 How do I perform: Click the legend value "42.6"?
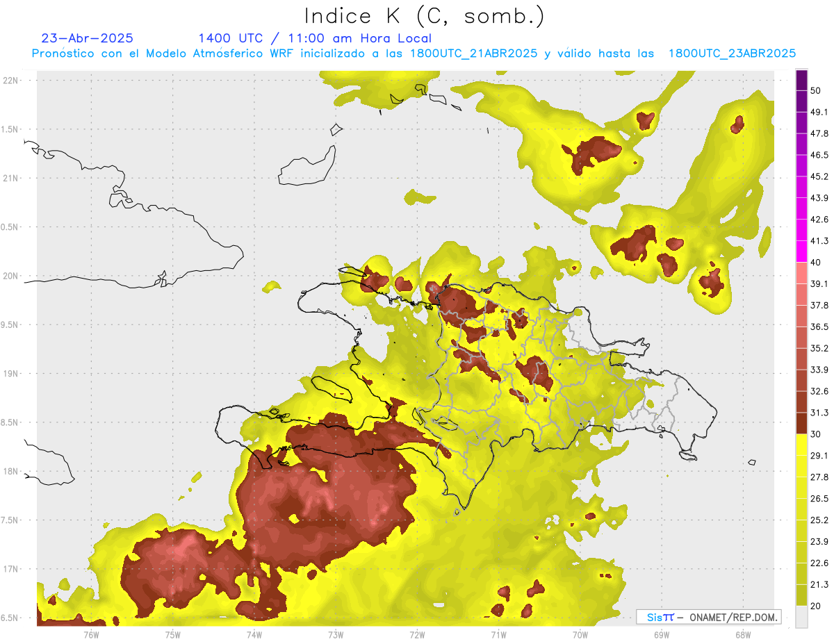pos(819,220)
